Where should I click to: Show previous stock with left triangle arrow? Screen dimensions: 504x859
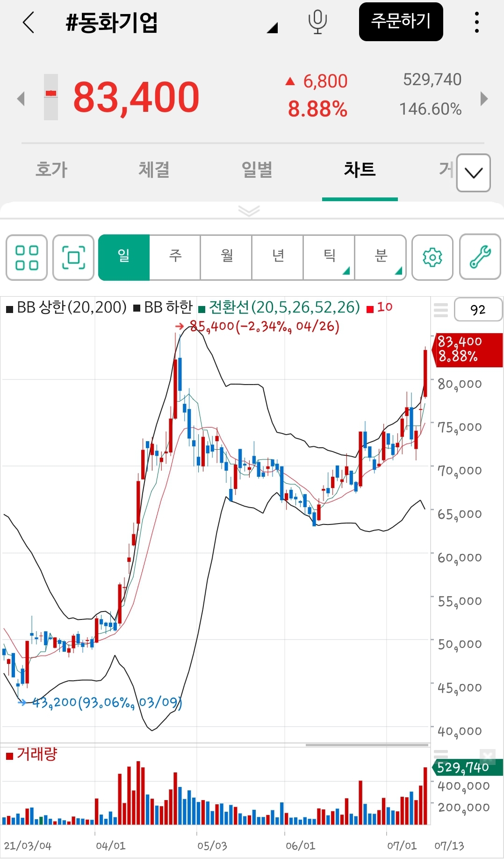(21, 99)
